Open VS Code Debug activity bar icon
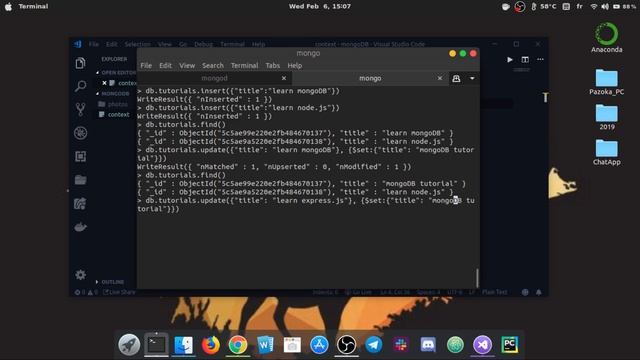Screen dimensions: 640x360 (80, 133)
